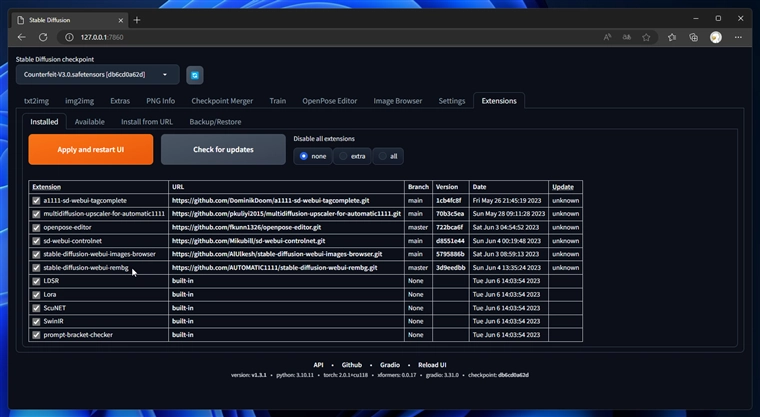Open Stable Diffusion checkpoint dropdown
This screenshot has width=760, height=417.
click(97, 75)
